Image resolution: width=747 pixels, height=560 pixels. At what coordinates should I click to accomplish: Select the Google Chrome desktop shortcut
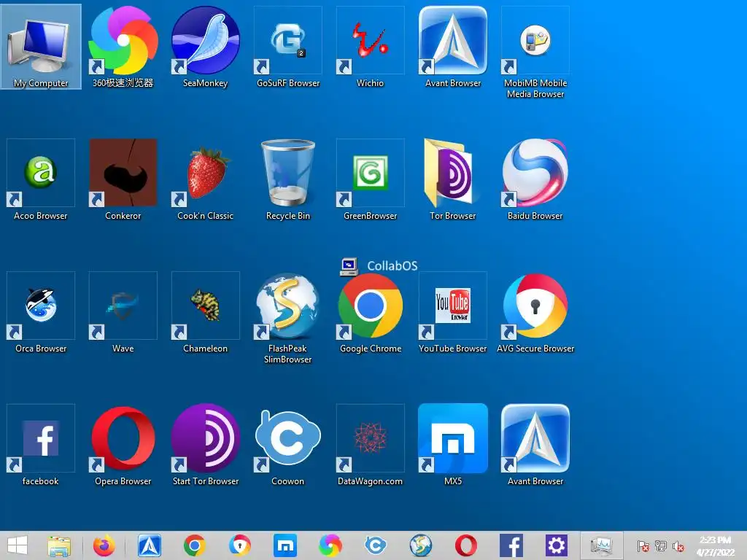pyautogui.click(x=370, y=312)
